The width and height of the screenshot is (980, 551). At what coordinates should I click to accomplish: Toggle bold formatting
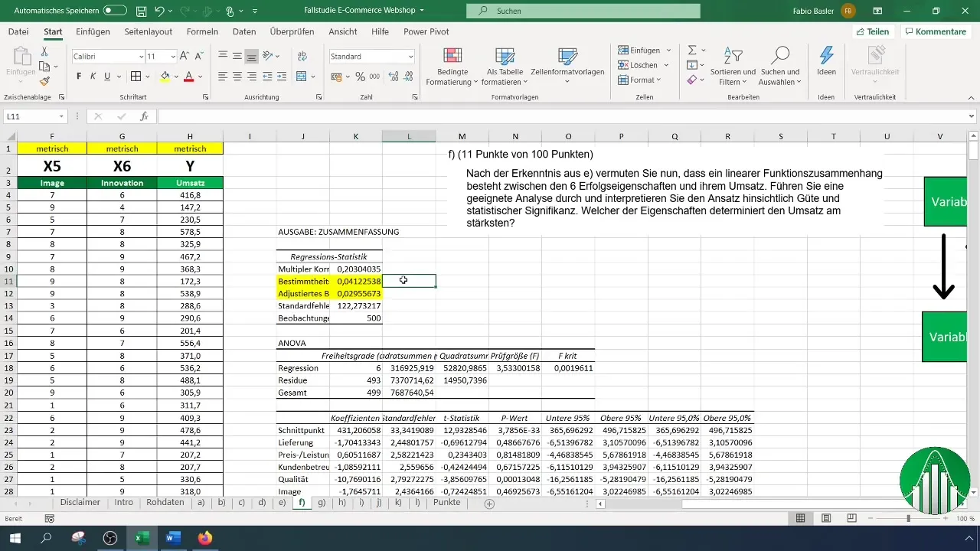[79, 77]
